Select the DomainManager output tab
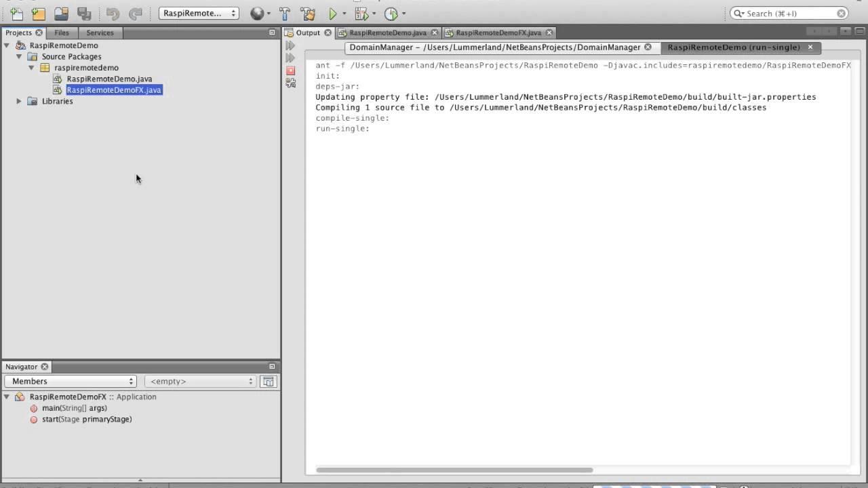868x488 pixels. (494, 47)
